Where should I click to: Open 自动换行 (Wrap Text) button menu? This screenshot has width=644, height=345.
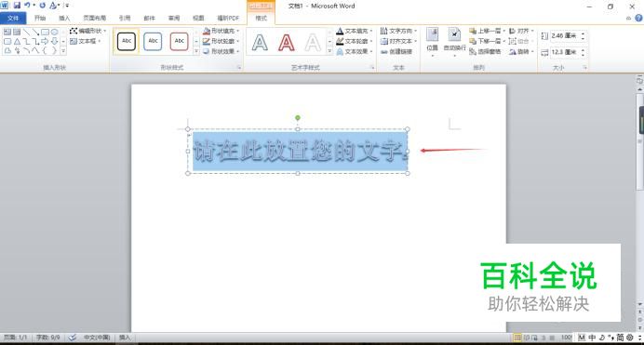(x=454, y=41)
